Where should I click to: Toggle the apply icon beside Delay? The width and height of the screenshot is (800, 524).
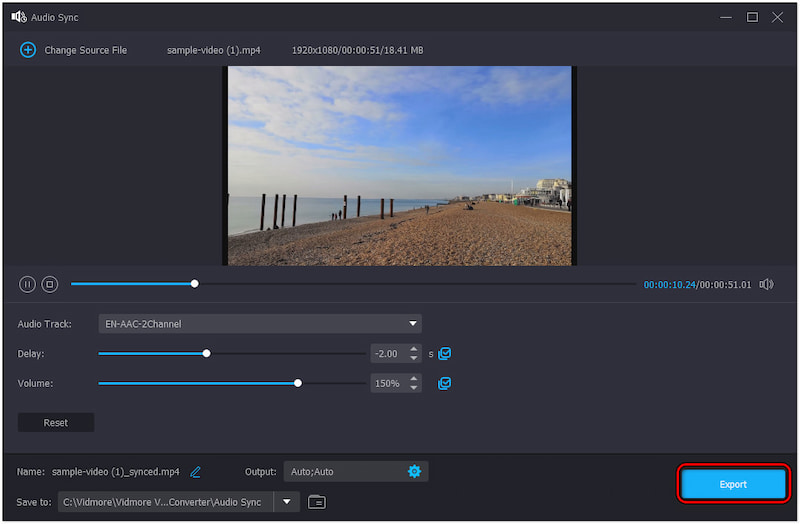tap(445, 353)
